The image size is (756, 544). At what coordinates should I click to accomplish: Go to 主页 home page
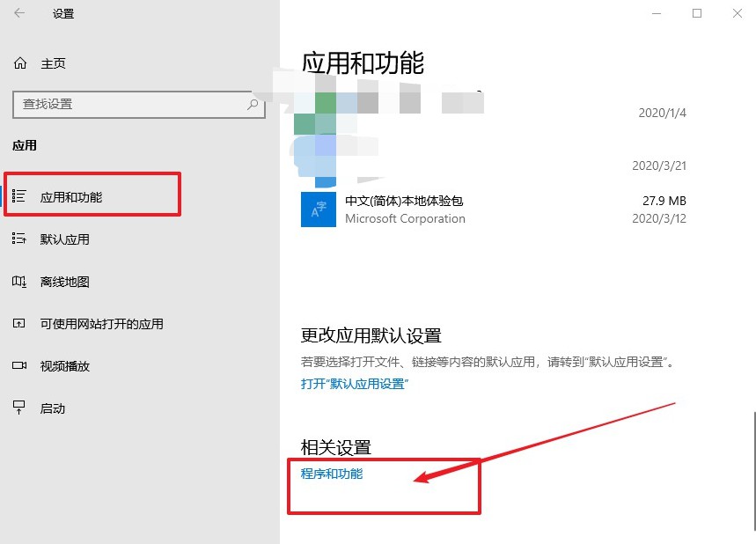click(53, 64)
